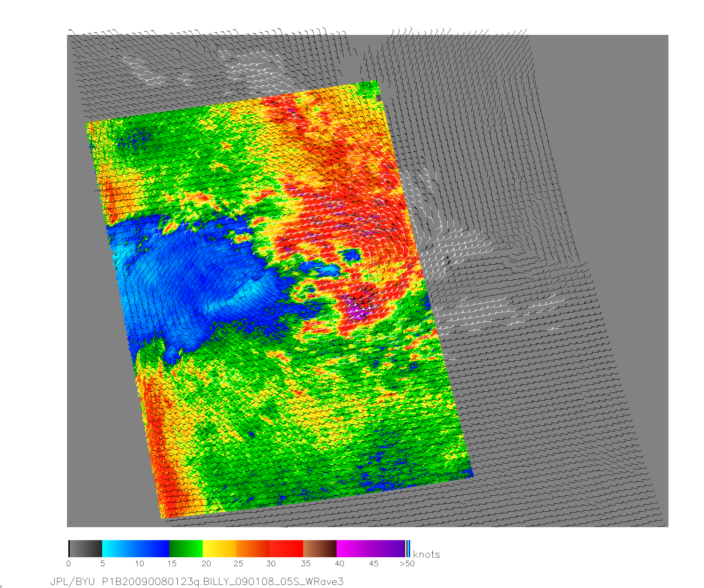The image size is (704, 588).
Task: Click the '0' scale label
Action: 69,564
